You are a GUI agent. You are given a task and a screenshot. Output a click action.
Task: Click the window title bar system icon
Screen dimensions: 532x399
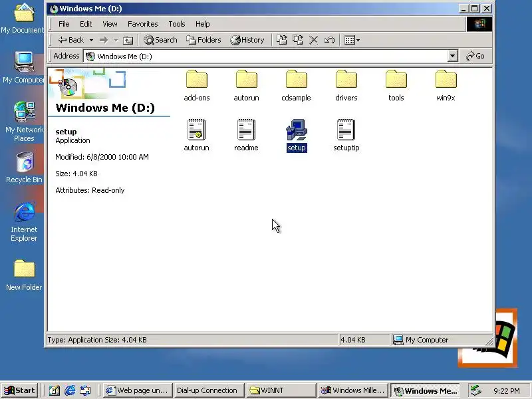pos(54,9)
